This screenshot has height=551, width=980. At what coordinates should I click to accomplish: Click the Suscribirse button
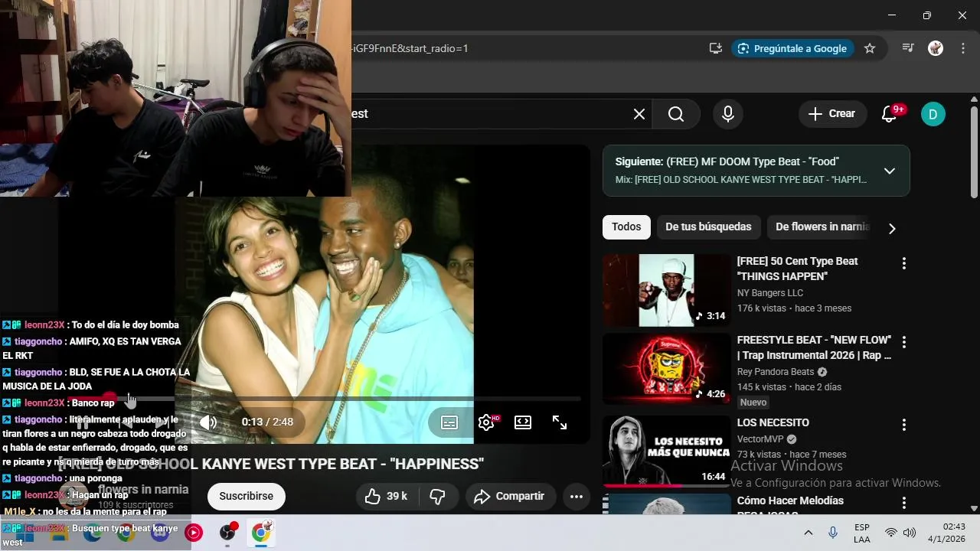(247, 497)
